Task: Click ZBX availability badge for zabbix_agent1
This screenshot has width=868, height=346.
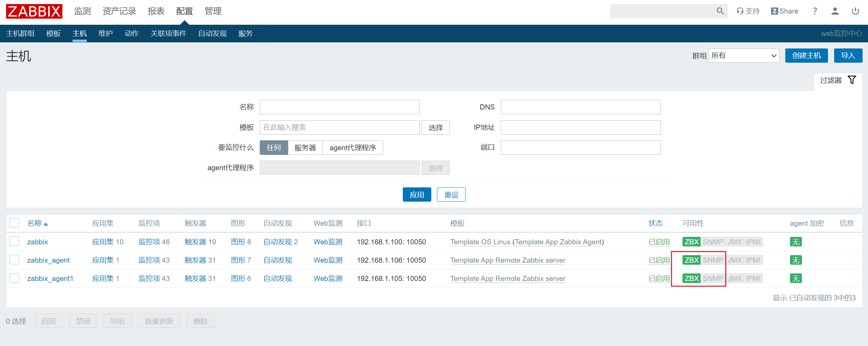Action: (x=692, y=279)
